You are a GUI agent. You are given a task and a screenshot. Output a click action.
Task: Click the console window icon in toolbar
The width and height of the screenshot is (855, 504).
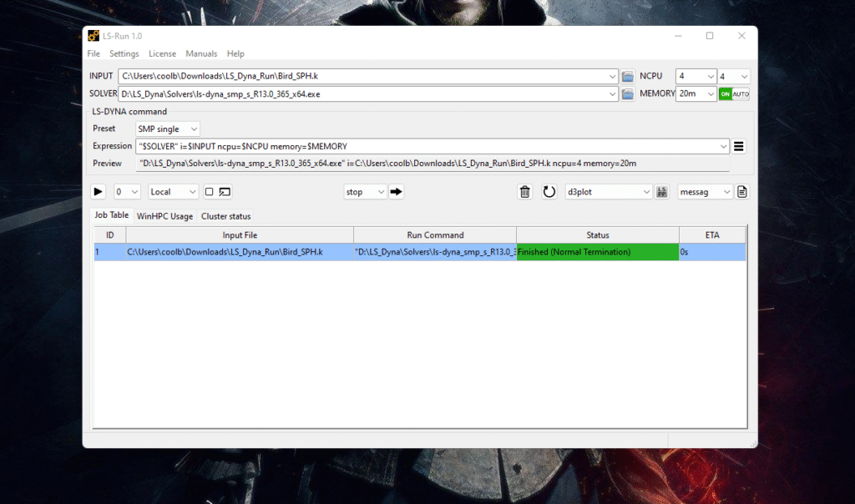(225, 192)
